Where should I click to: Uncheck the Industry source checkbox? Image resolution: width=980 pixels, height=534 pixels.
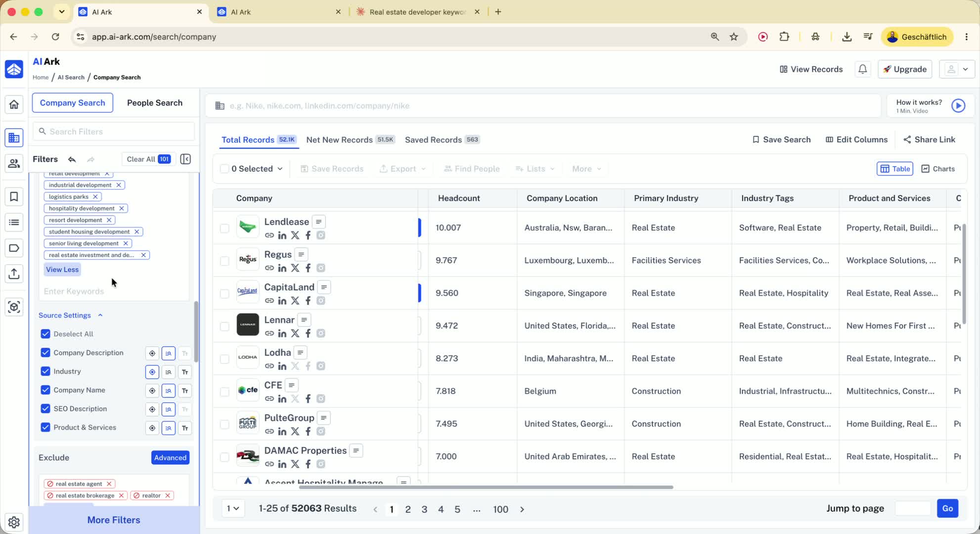45,371
